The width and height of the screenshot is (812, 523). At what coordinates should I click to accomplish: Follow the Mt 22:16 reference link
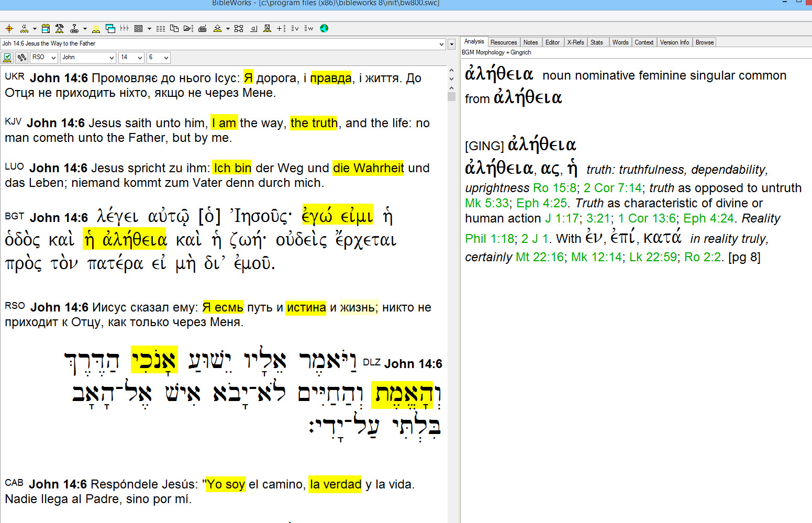(540, 257)
